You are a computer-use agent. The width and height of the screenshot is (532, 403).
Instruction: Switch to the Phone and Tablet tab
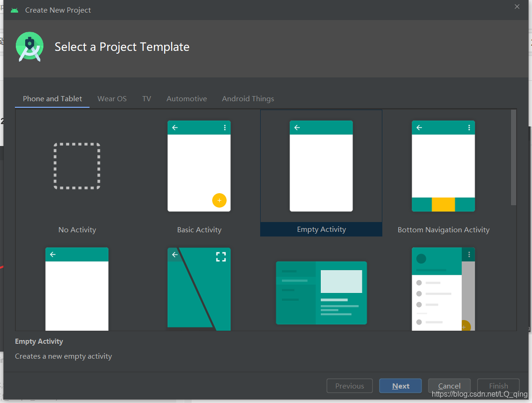[52, 99]
